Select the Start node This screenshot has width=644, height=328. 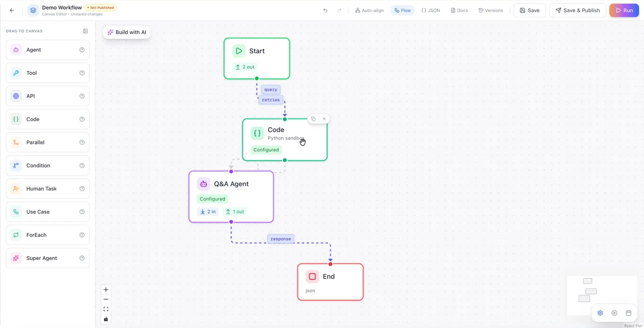pos(257,58)
